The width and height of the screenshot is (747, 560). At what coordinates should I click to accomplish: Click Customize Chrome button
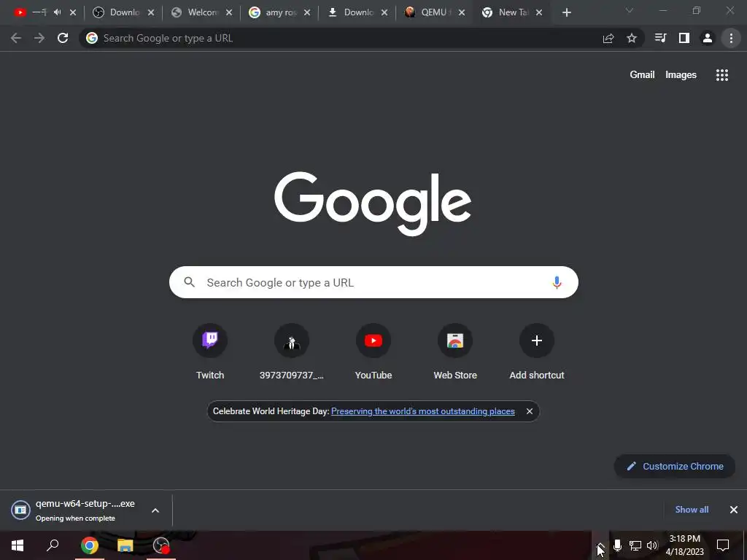(x=675, y=466)
